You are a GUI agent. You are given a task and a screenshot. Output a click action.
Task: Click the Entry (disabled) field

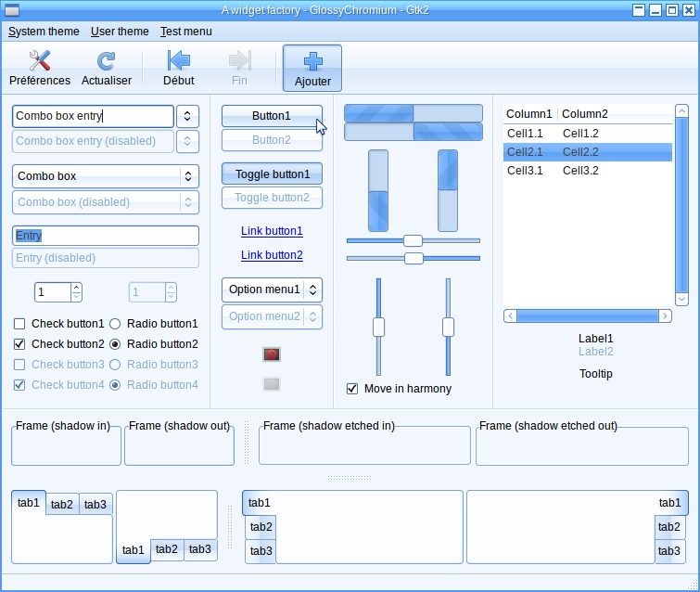(x=106, y=258)
